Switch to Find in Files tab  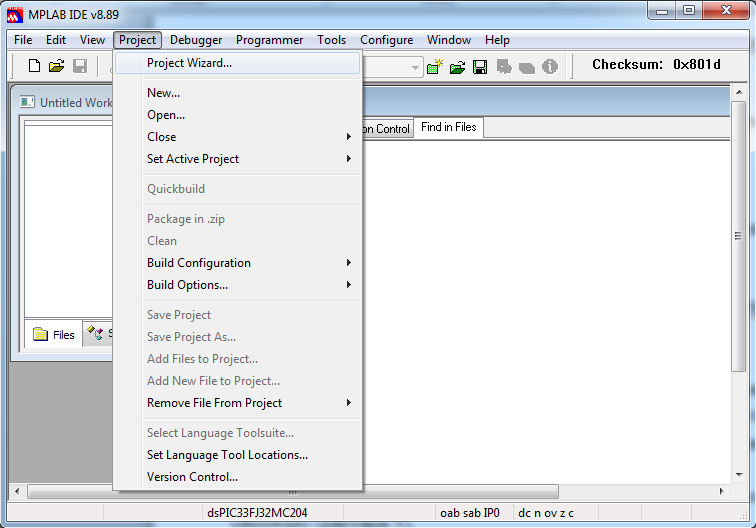(448, 127)
